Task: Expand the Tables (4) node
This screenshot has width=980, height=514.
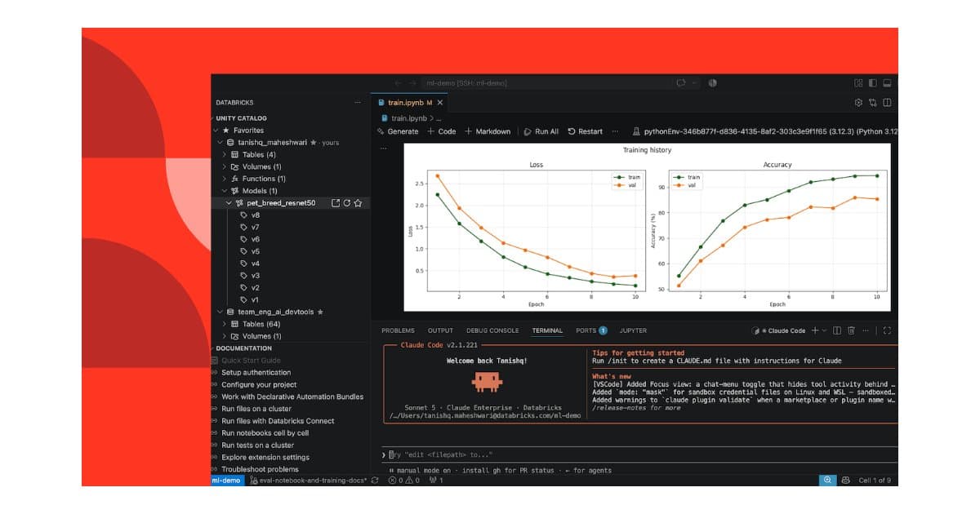Action: coord(225,154)
